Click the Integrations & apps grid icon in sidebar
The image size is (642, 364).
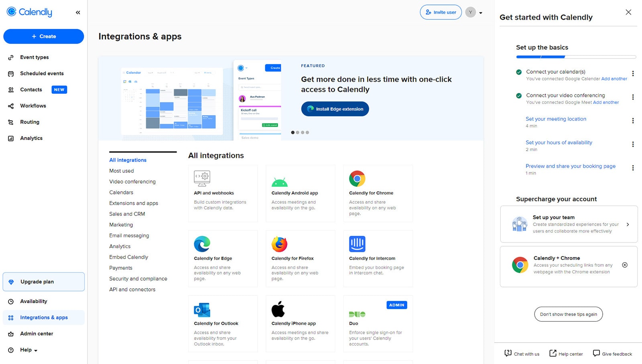pyautogui.click(x=11, y=318)
